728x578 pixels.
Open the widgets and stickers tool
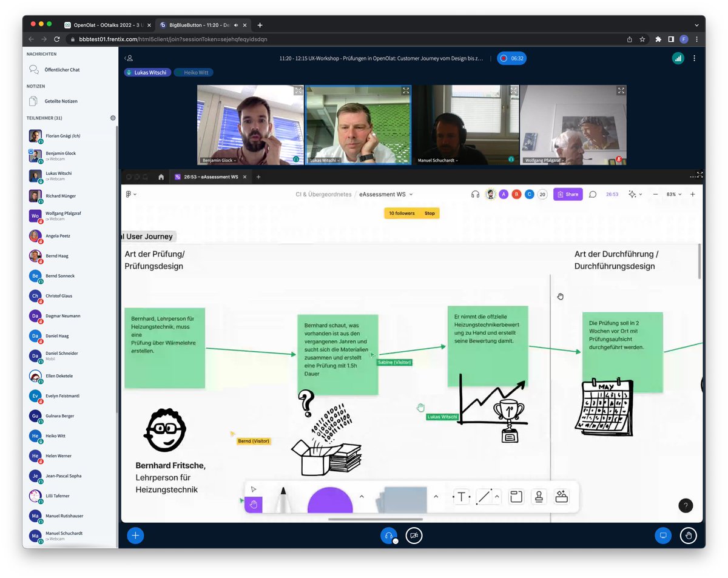click(x=561, y=497)
